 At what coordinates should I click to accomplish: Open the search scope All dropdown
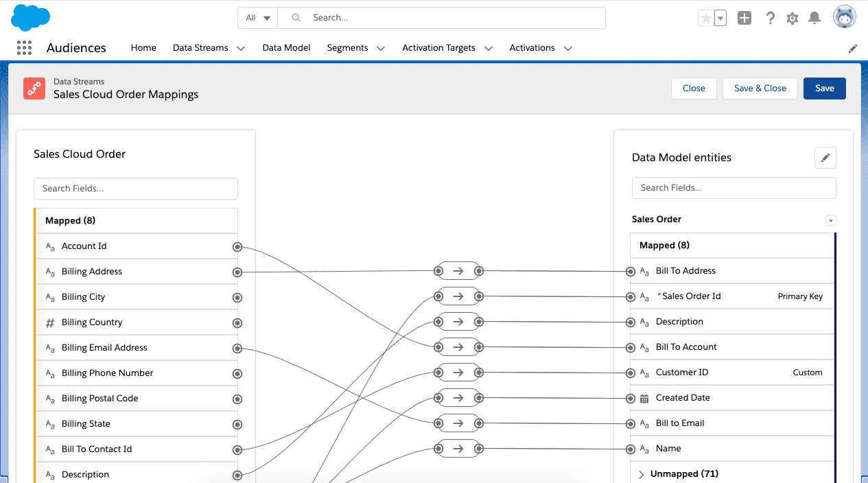click(258, 18)
